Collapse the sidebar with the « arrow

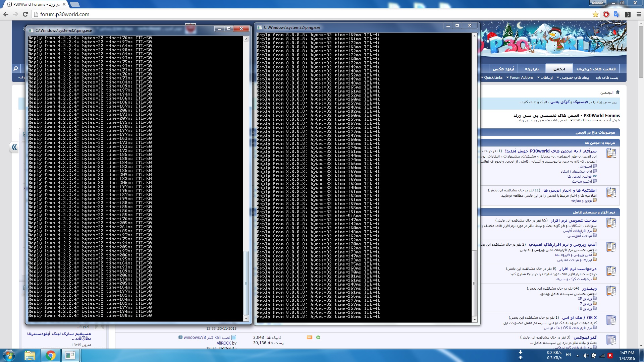coord(14,147)
